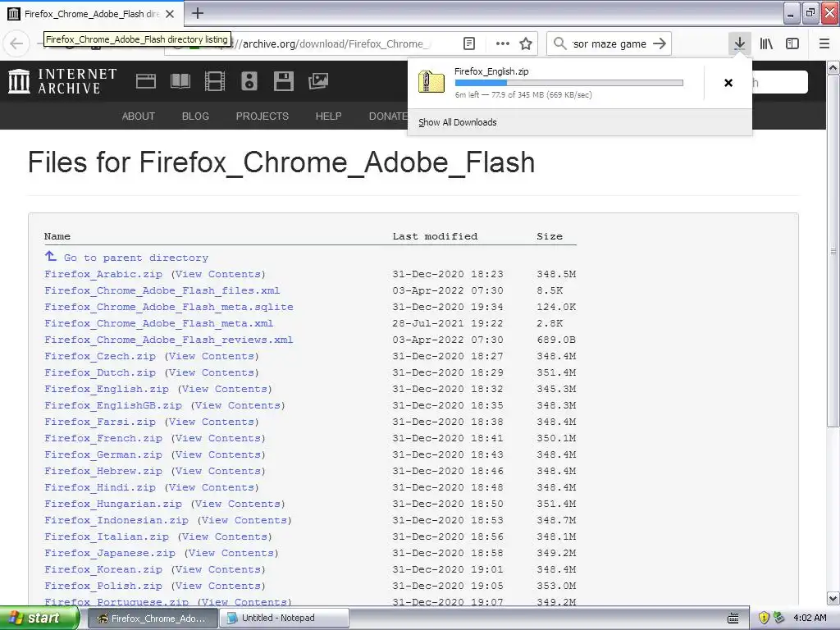Viewport: 840px width, 630px height.
Task: Open the Internet Archive video film icon
Action: point(215,81)
